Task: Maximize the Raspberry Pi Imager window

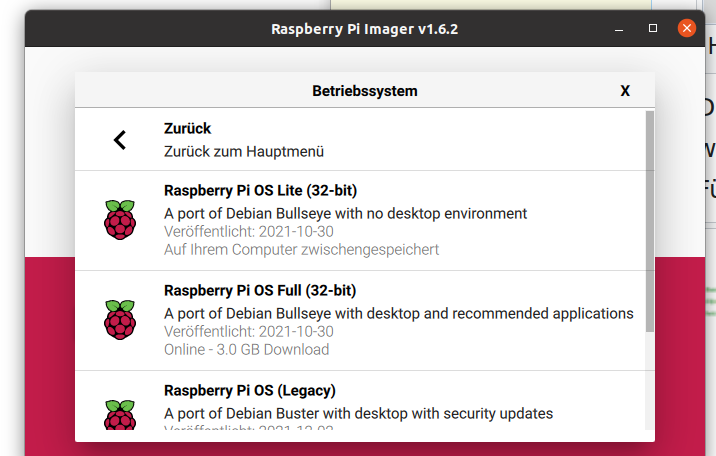Action: pyautogui.click(x=653, y=28)
